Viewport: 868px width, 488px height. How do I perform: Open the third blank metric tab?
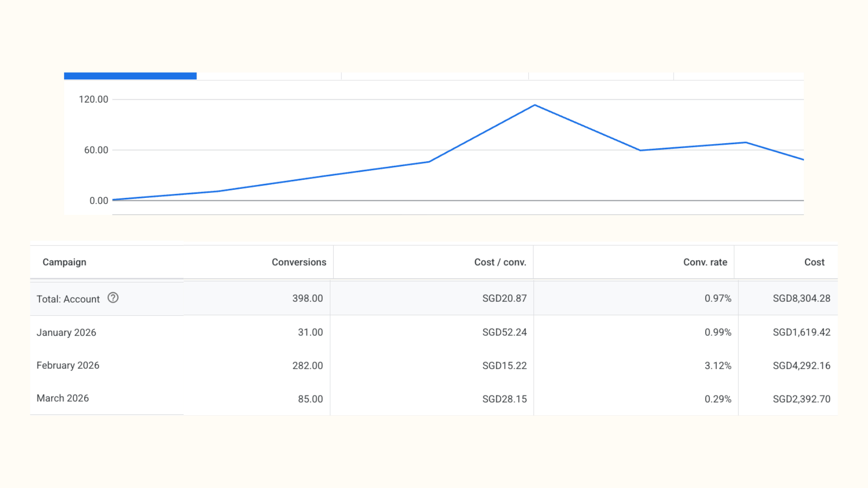point(601,76)
